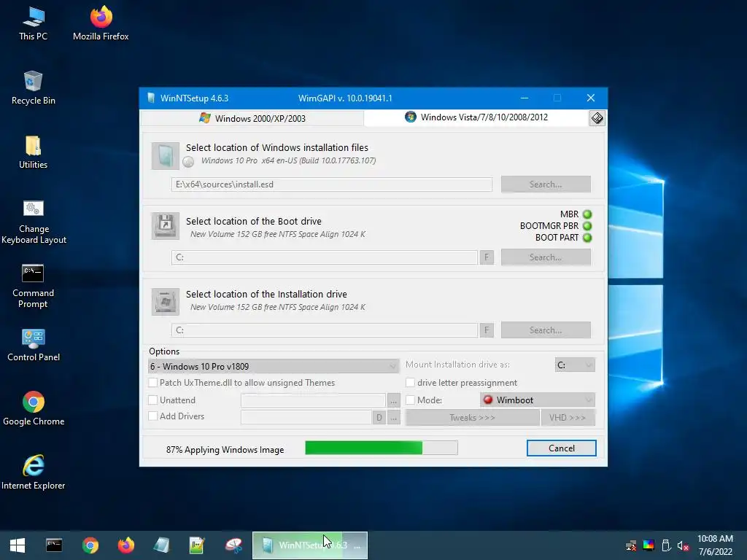Click the D button beside Add Drivers
747x560 pixels.
[379, 418]
